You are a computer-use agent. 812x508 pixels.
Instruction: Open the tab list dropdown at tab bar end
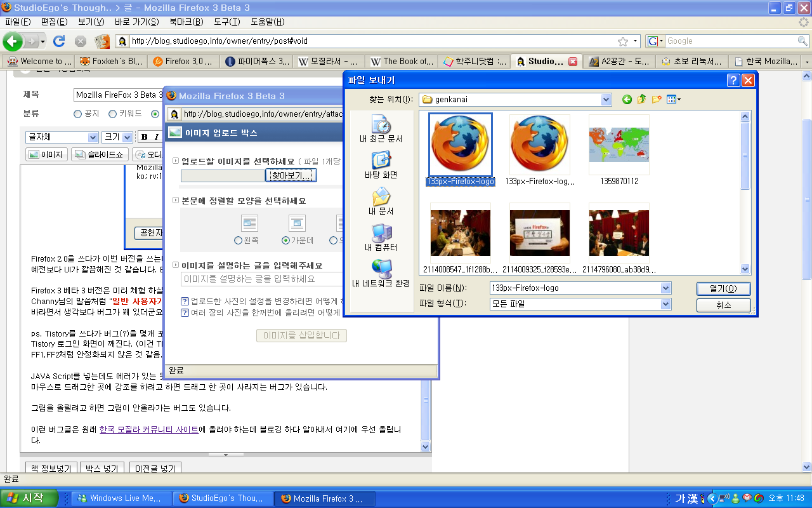click(x=807, y=62)
